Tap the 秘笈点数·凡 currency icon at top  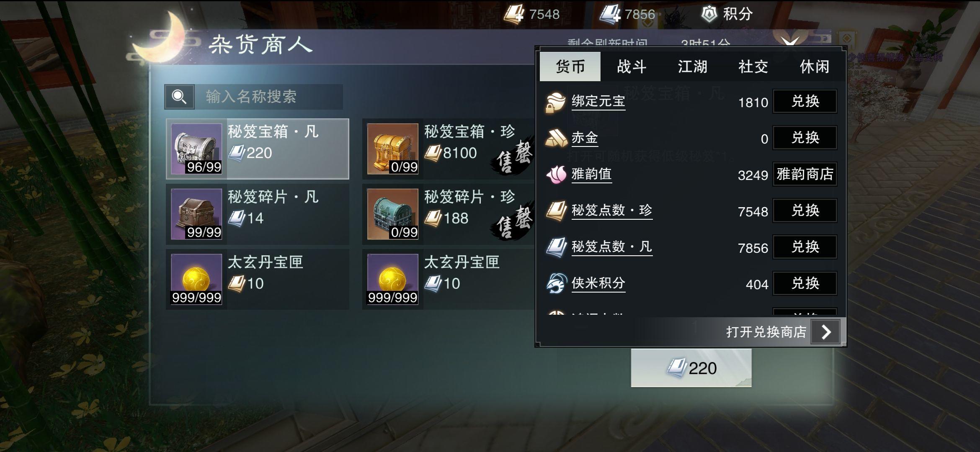coord(610,15)
